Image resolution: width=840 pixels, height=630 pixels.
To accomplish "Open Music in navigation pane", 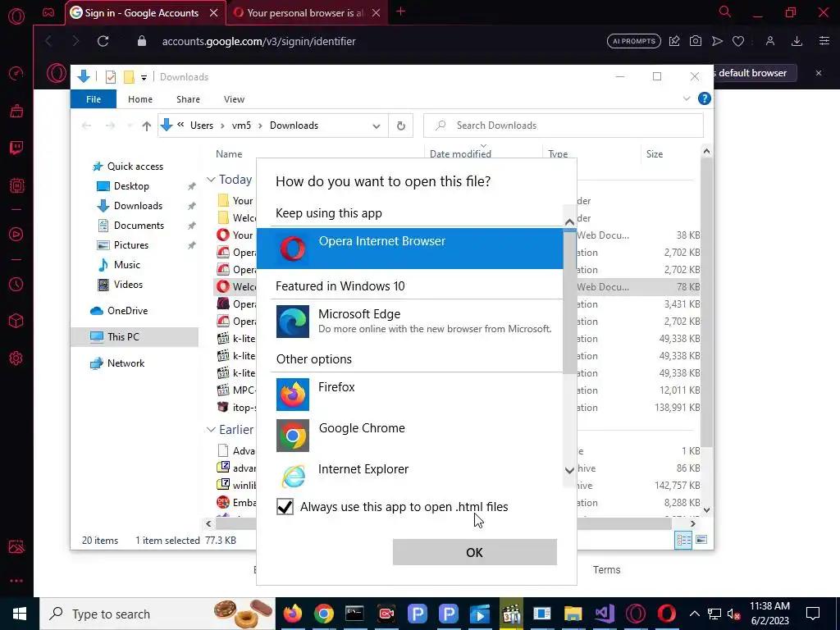I will pyautogui.click(x=126, y=265).
